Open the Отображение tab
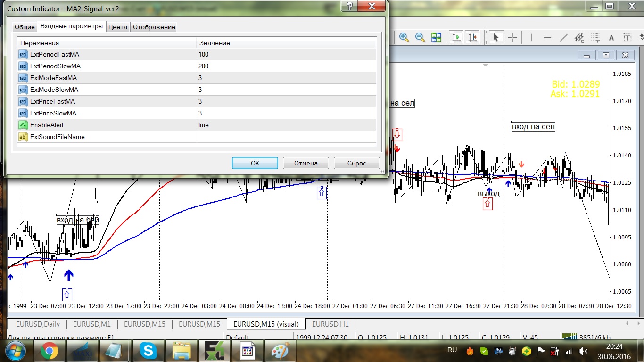 [154, 27]
